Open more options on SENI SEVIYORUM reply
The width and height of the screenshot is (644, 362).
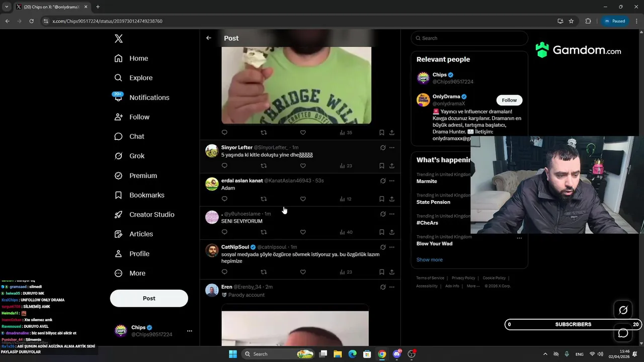click(392, 214)
